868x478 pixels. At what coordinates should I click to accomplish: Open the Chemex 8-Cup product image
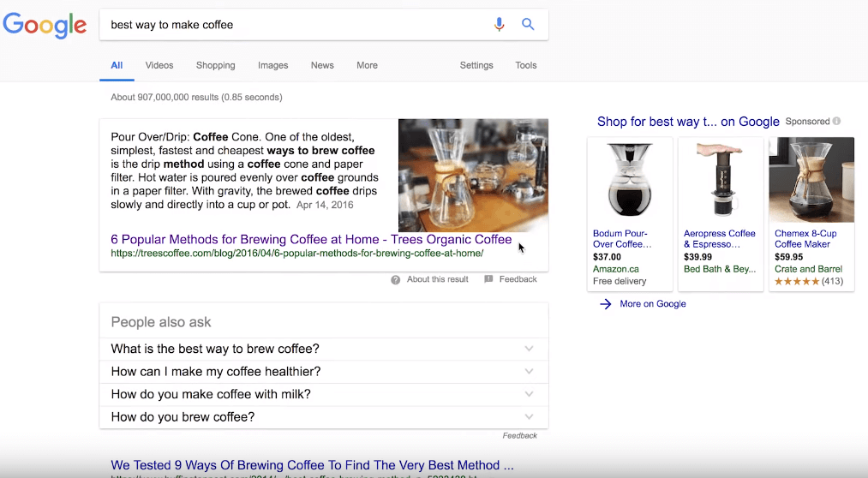[811, 181]
